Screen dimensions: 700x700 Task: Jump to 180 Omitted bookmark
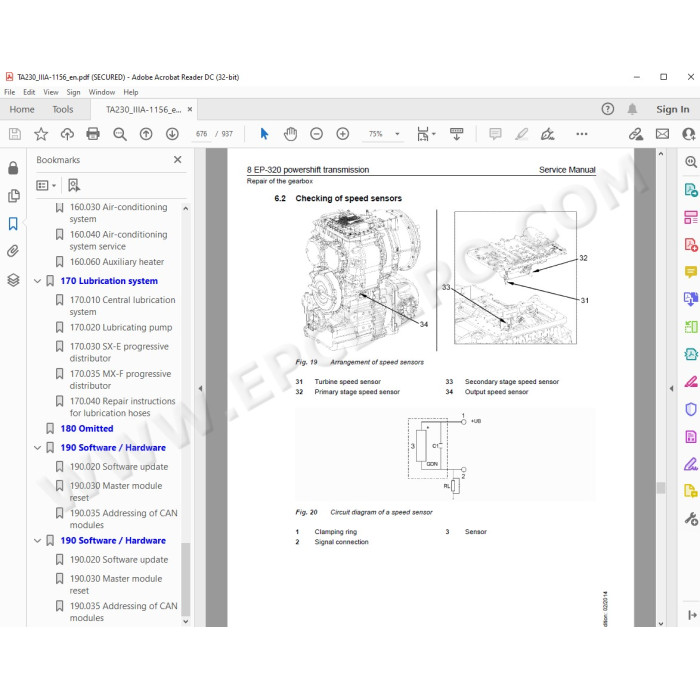87,429
